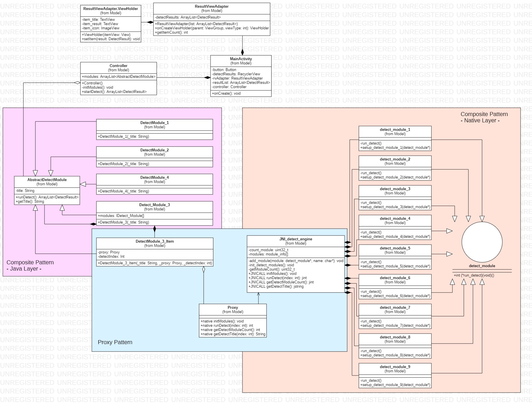Image resolution: width=532 pixels, height=404 pixels.
Task: Click the Composite Pattern - Native Layer label
Action: [484, 117]
